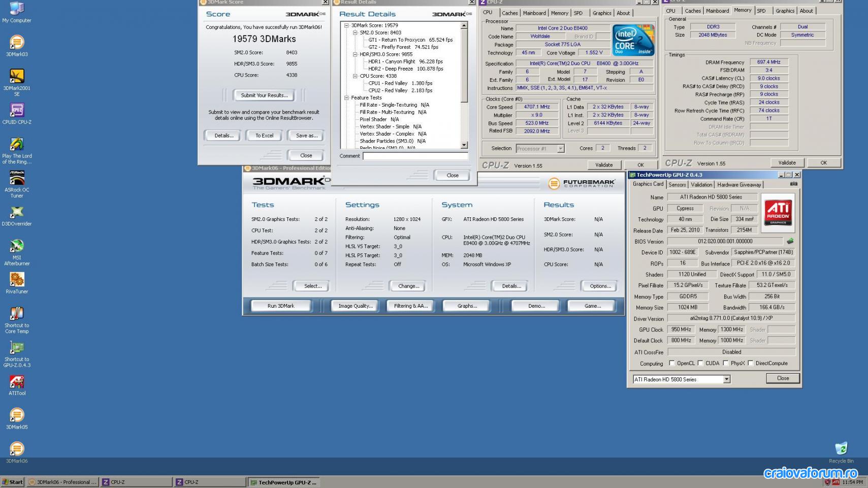The width and height of the screenshot is (868, 488).
Task: Enable PhysX checkbox in GPU-Z
Action: (x=726, y=363)
